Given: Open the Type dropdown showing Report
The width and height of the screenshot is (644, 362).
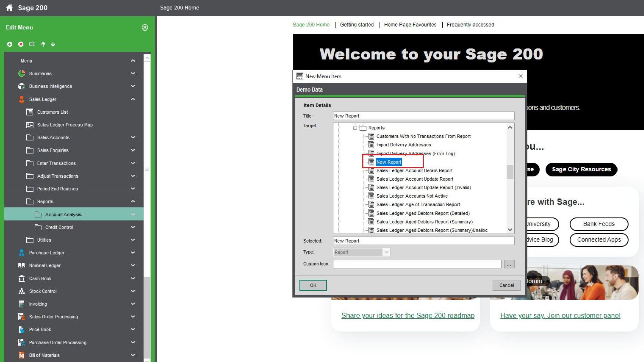Looking at the screenshot, I should (386, 252).
